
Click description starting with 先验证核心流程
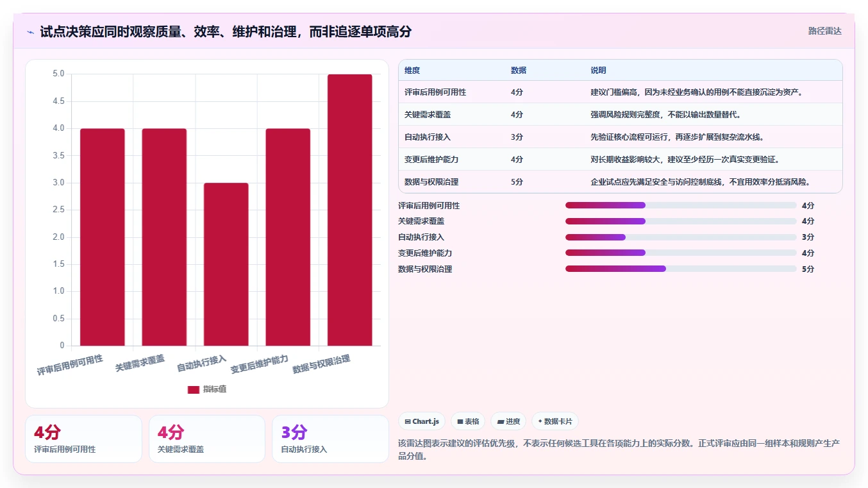tap(678, 137)
